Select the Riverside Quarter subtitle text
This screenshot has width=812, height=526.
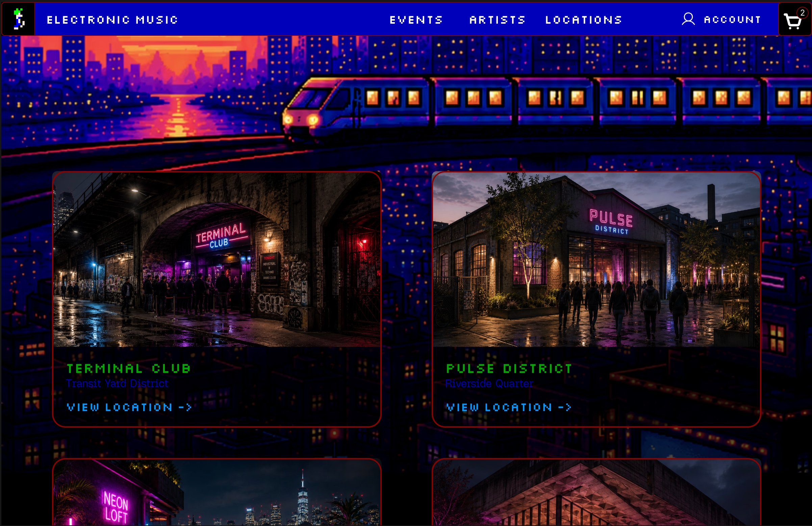point(489,384)
